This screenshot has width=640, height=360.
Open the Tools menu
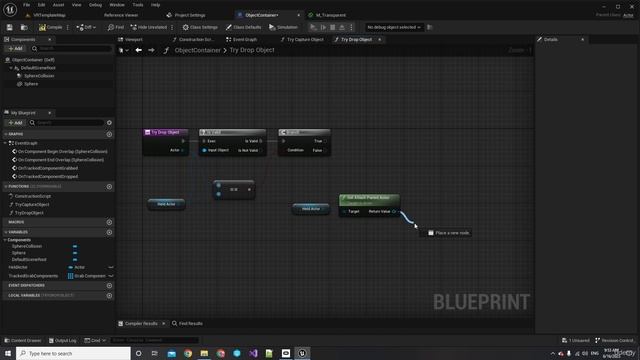(138, 5)
